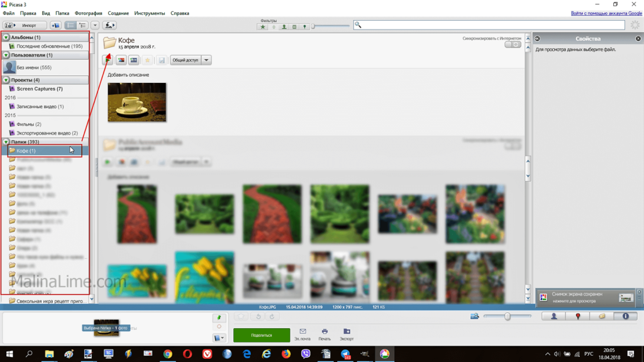Image resolution: width=644 pixels, height=362 pixels.
Task: Open the Tags panel
Action: coord(602,316)
